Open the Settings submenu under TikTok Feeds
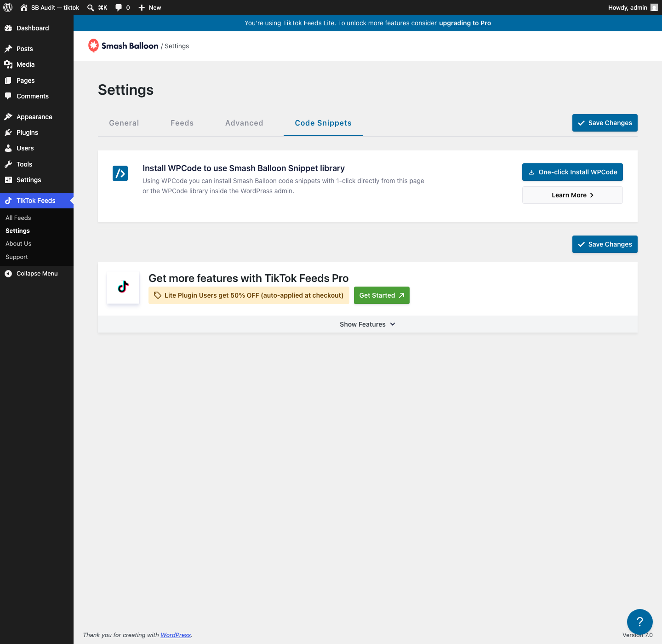The height and width of the screenshot is (644, 662). tap(17, 230)
